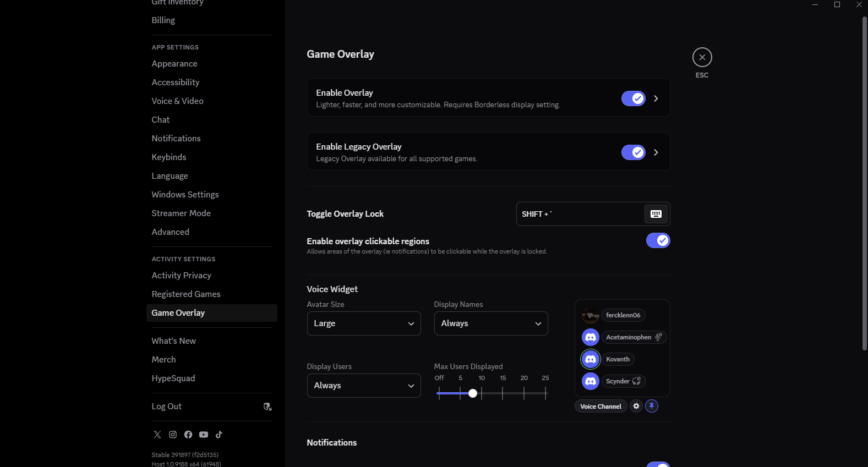
Task: Open Discord's X (Twitter) social link
Action: (157, 435)
